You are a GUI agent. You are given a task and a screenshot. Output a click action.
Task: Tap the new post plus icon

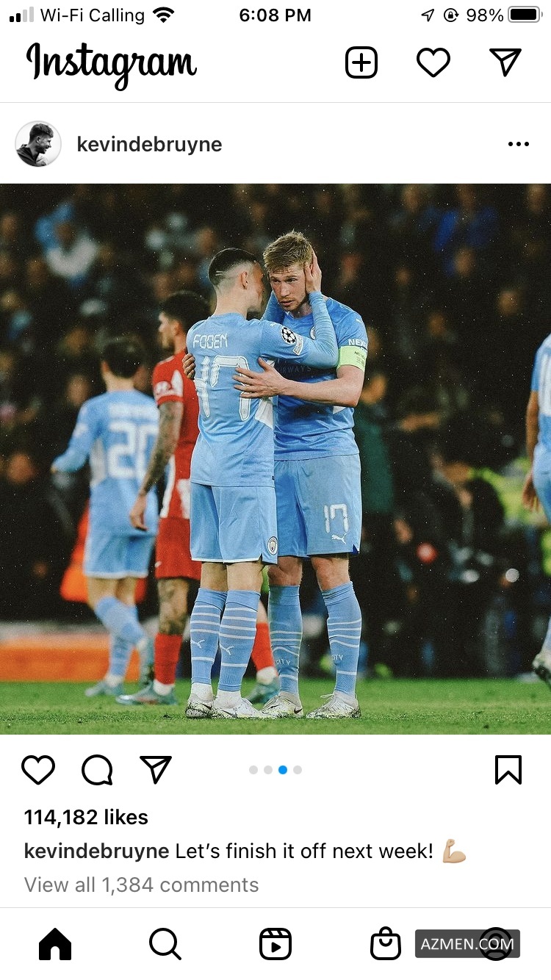click(x=361, y=62)
